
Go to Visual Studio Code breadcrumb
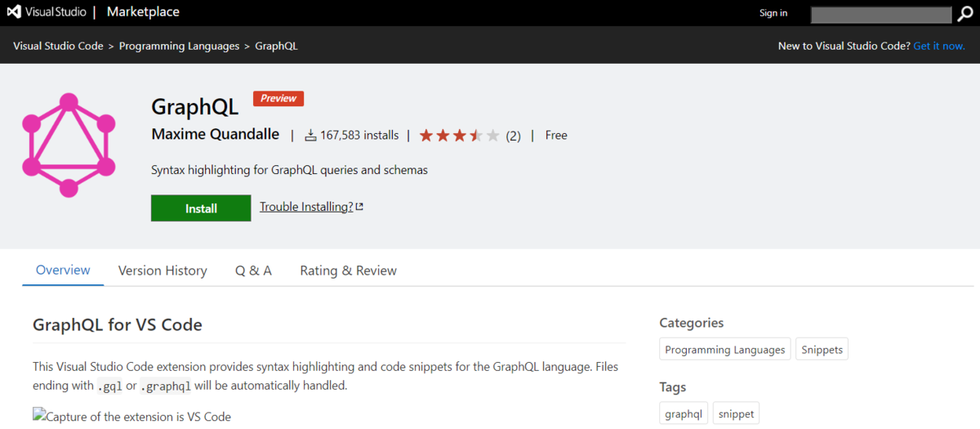pos(58,46)
